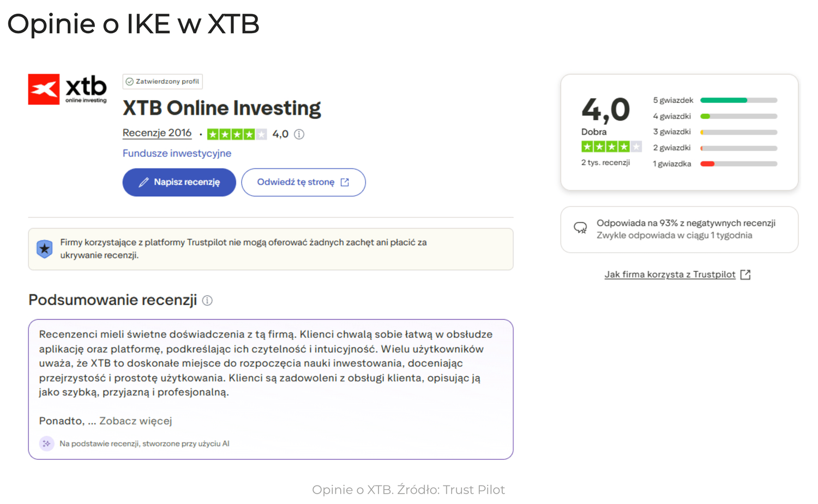Click the info icon beside 4,0 rating
This screenshot has height=504, width=818.
tap(299, 134)
